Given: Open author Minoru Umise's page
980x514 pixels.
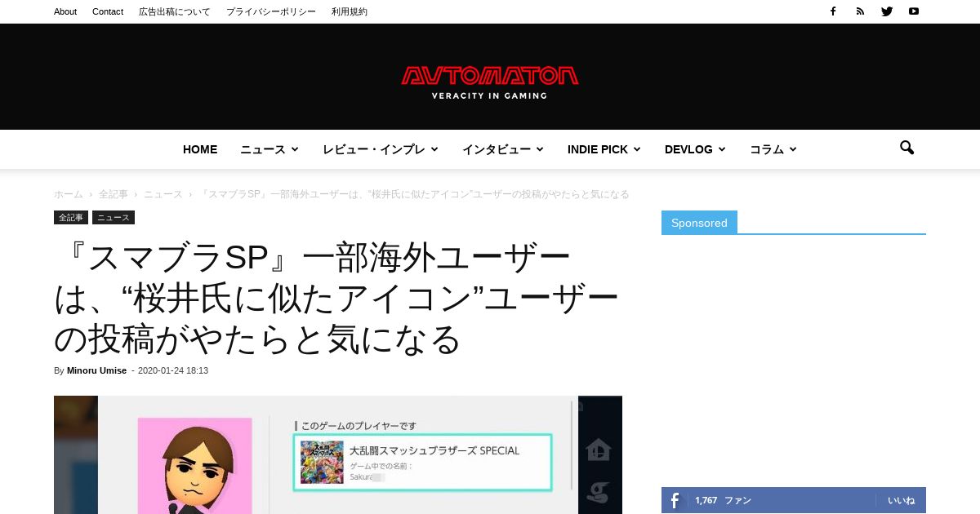Looking at the screenshot, I should 96,370.
